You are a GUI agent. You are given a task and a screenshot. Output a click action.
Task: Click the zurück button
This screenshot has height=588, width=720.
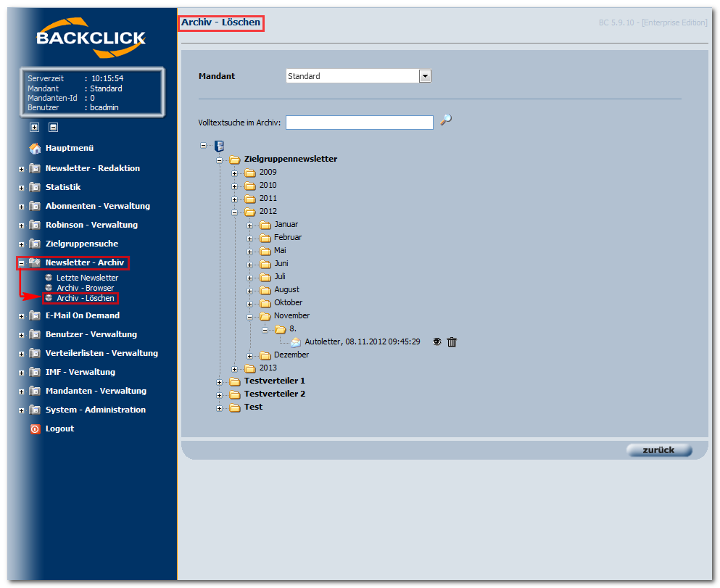(659, 450)
